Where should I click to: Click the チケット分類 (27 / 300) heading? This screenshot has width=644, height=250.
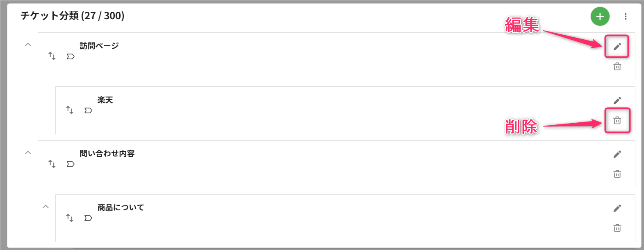(73, 16)
